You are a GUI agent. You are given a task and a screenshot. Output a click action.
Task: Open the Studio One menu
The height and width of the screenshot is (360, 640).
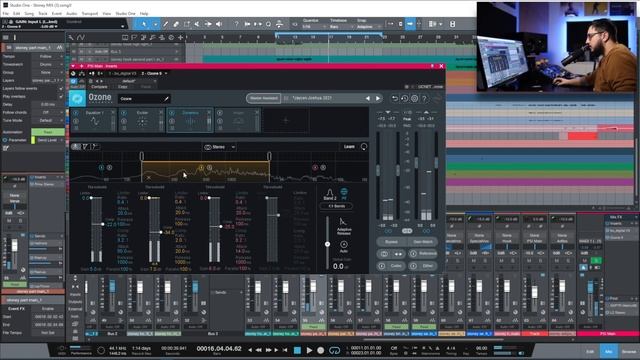coord(125,13)
